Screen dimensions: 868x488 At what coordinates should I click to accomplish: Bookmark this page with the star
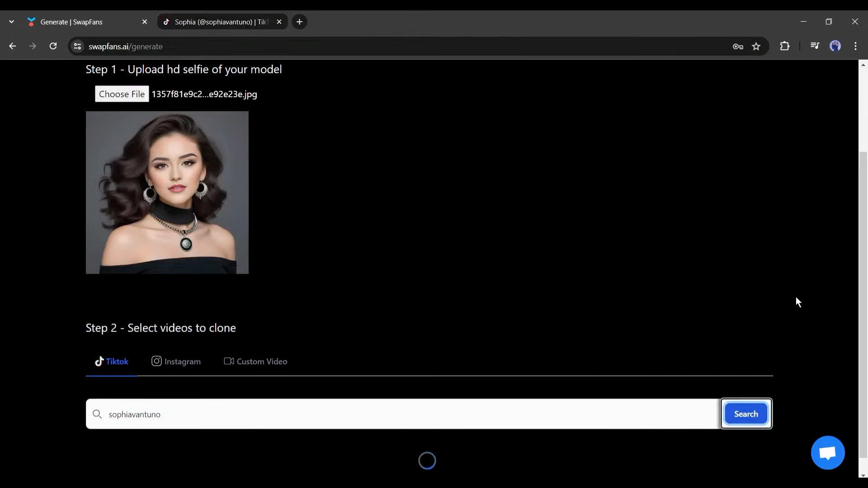click(x=756, y=47)
